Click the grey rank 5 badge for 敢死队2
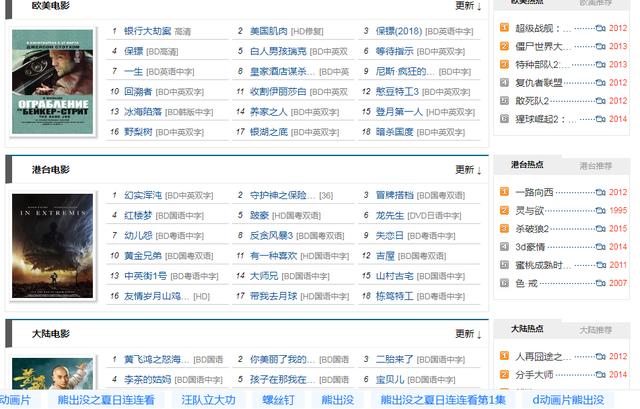 504,100
